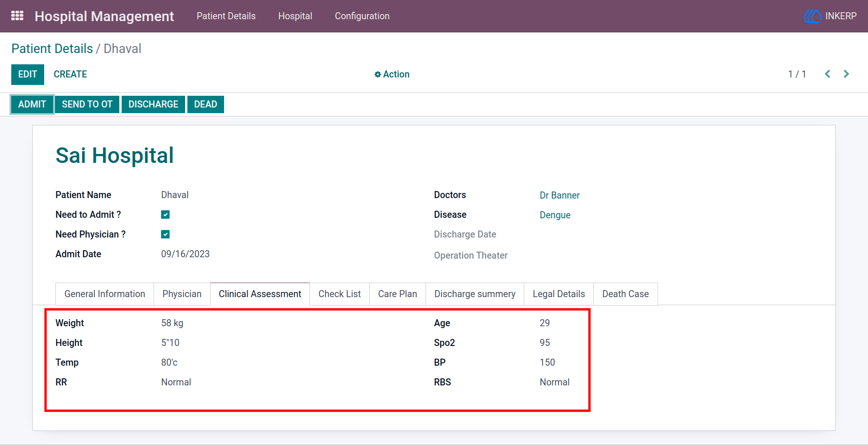Click the DEAD button
Screen dimensions: 868x445
[x=206, y=104]
